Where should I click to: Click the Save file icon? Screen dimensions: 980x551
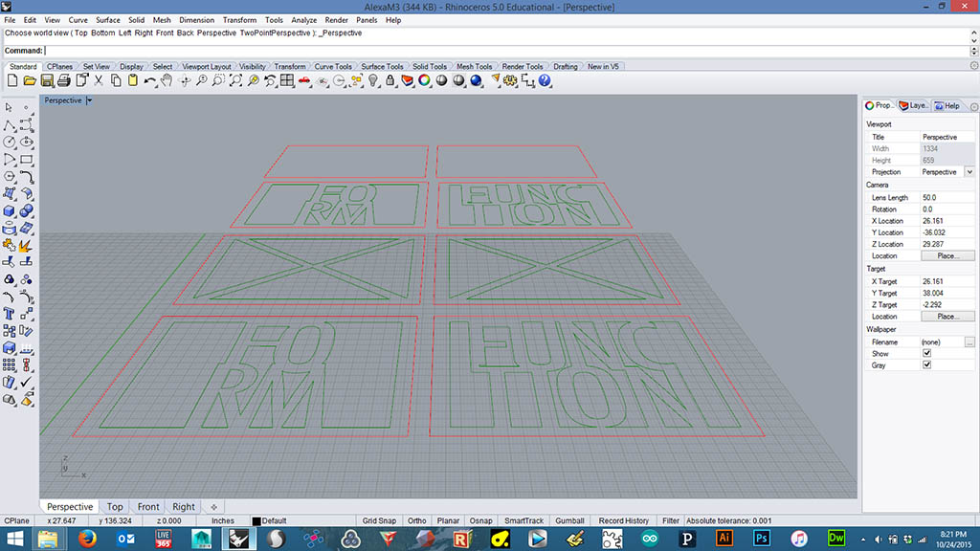coord(47,81)
